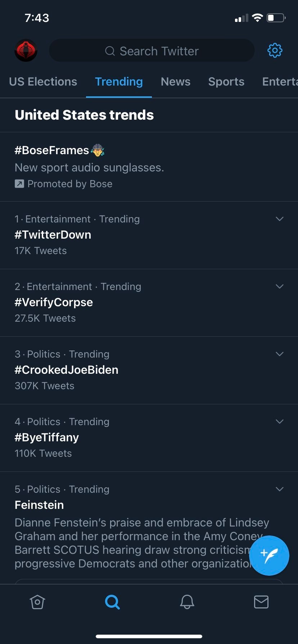Show options chevron for Feinstein trend

(x=280, y=489)
